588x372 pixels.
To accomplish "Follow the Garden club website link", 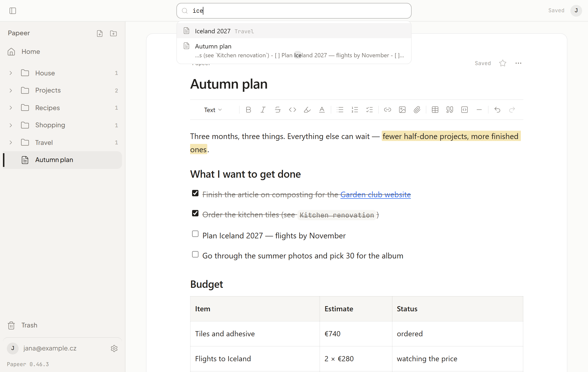I will click(376, 195).
